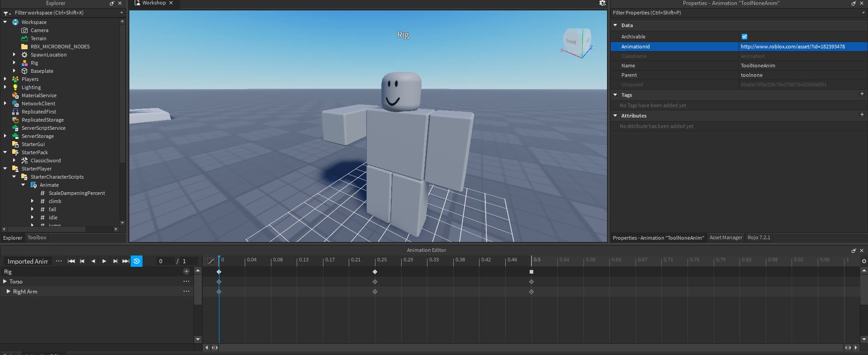Open the curve editor view icon

pyautogui.click(x=211, y=261)
